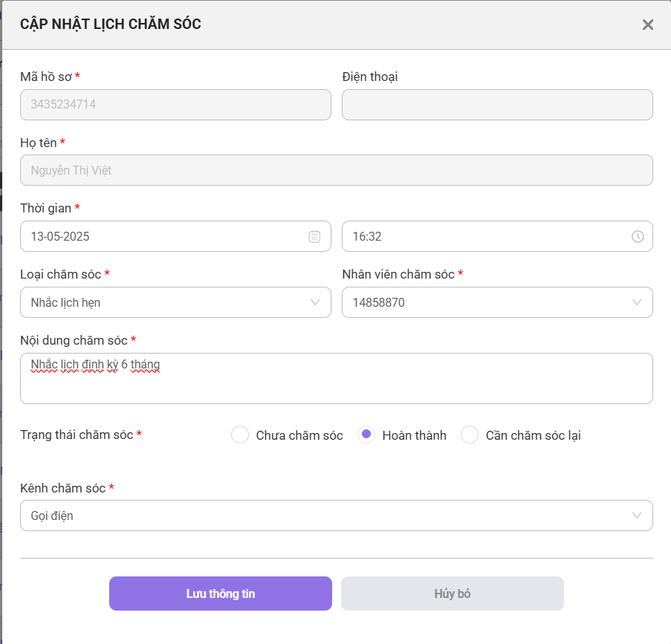This screenshot has width=671, height=644.
Task: Click the chevron arrow beside Gọi điện
Action: pyautogui.click(x=637, y=515)
